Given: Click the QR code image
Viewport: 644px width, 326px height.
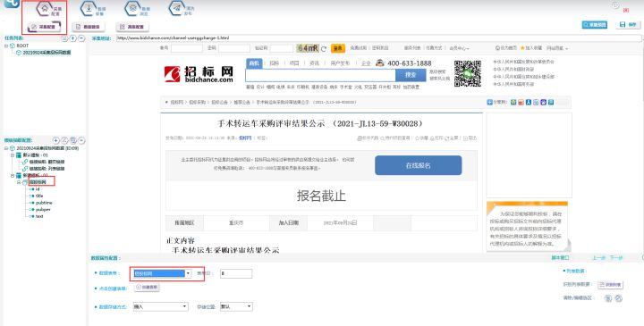Looking at the screenshot, I should (468, 73).
